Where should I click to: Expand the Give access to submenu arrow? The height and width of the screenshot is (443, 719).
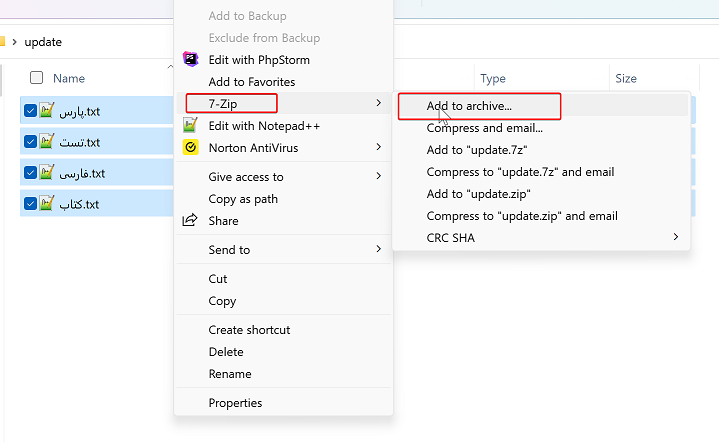click(378, 176)
